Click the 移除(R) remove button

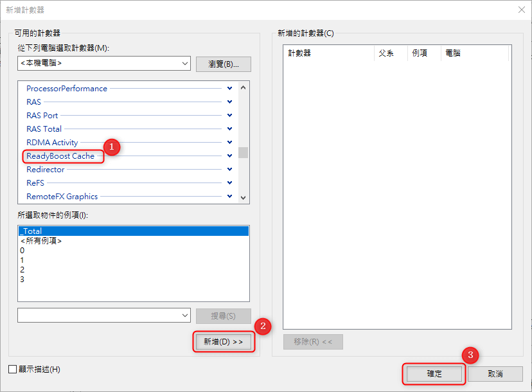point(313,341)
